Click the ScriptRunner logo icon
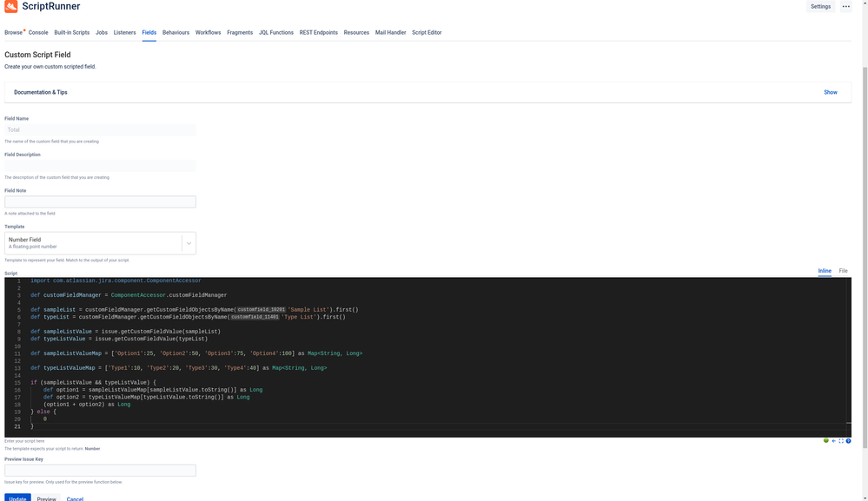The image size is (868, 501). tap(11, 6)
